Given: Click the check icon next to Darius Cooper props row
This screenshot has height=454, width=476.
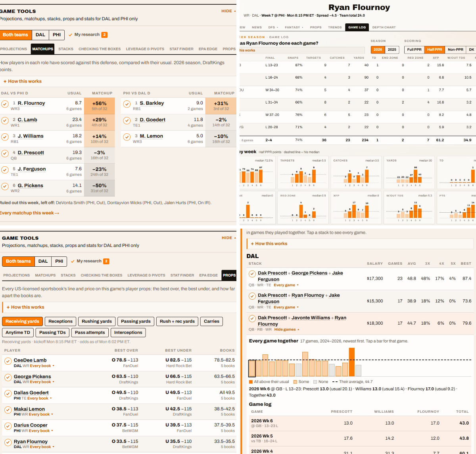Looking at the screenshot, I should pos(8,426).
